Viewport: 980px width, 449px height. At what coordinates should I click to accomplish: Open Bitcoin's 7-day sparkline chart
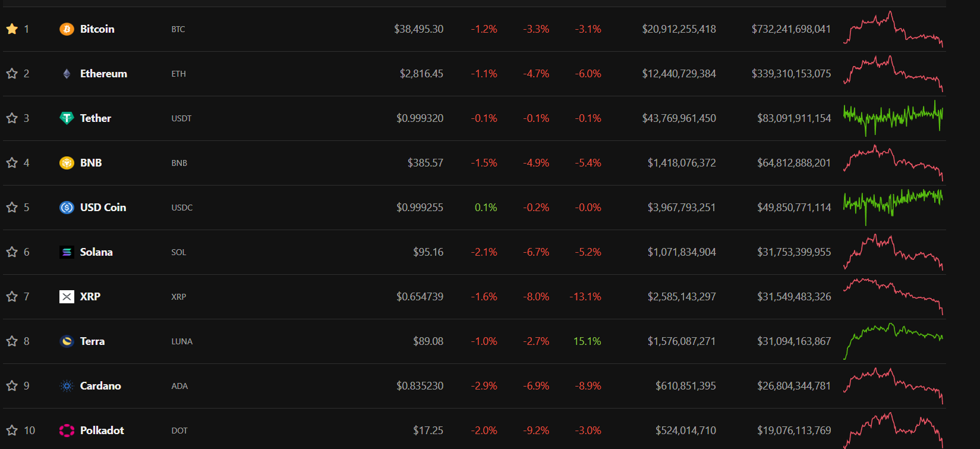click(x=893, y=29)
